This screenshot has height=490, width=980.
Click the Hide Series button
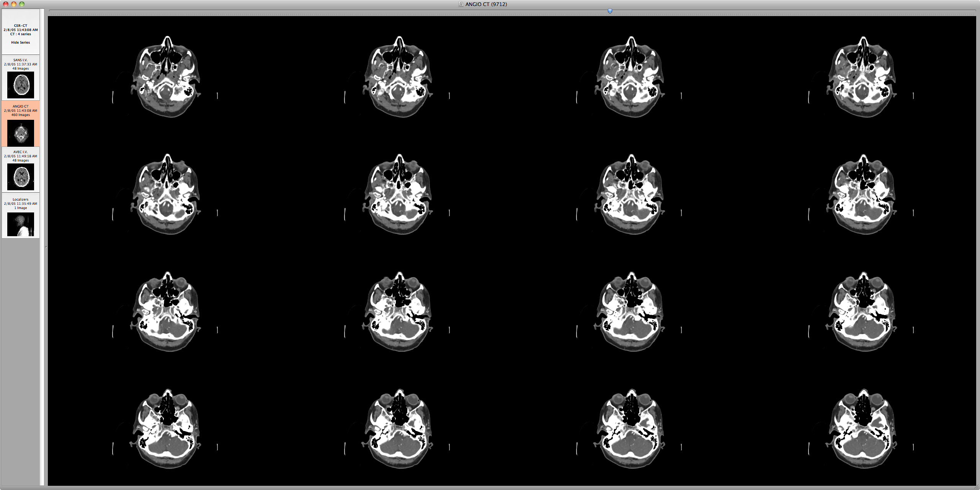[x=20, y=42]
